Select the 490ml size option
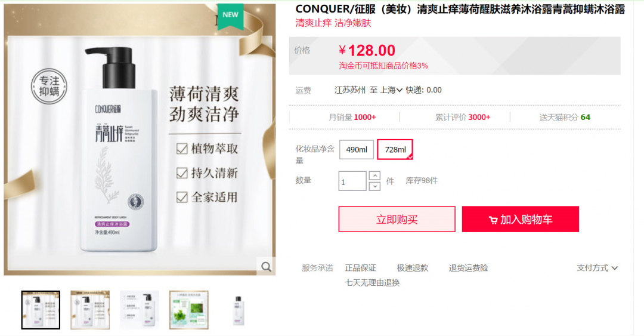Screen dimensions: 644x336 pyautogui.click(x=357, y=150)
